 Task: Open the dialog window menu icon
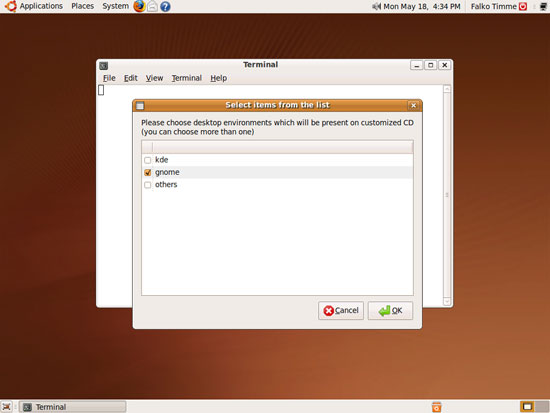[x=140, y=106]
